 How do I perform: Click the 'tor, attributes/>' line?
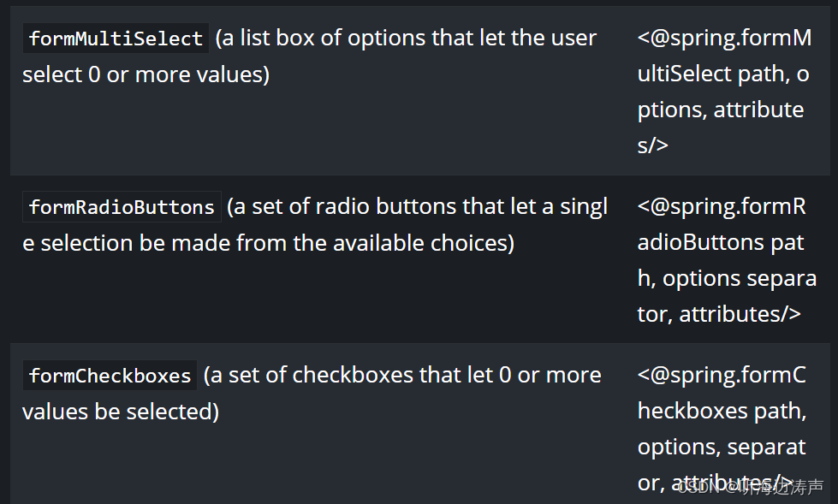pyautogui.click(x=719, y=314)
